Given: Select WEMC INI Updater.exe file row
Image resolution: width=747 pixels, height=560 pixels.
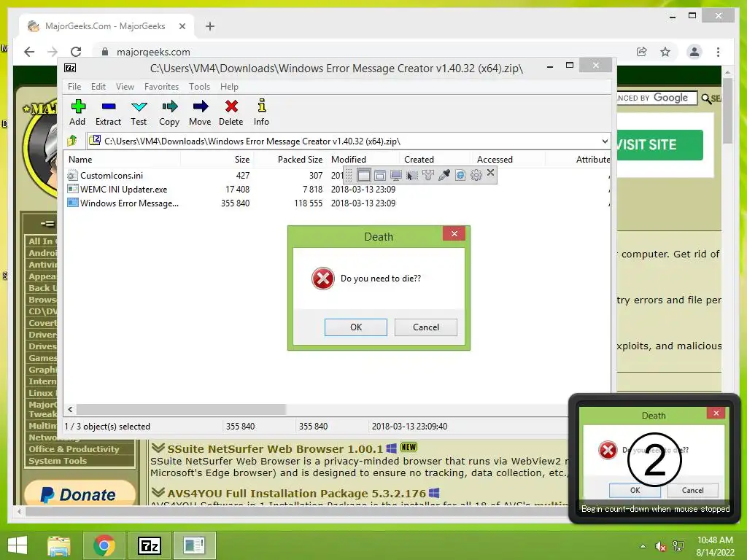Looking at the screenshot, I should coord(336,190).
